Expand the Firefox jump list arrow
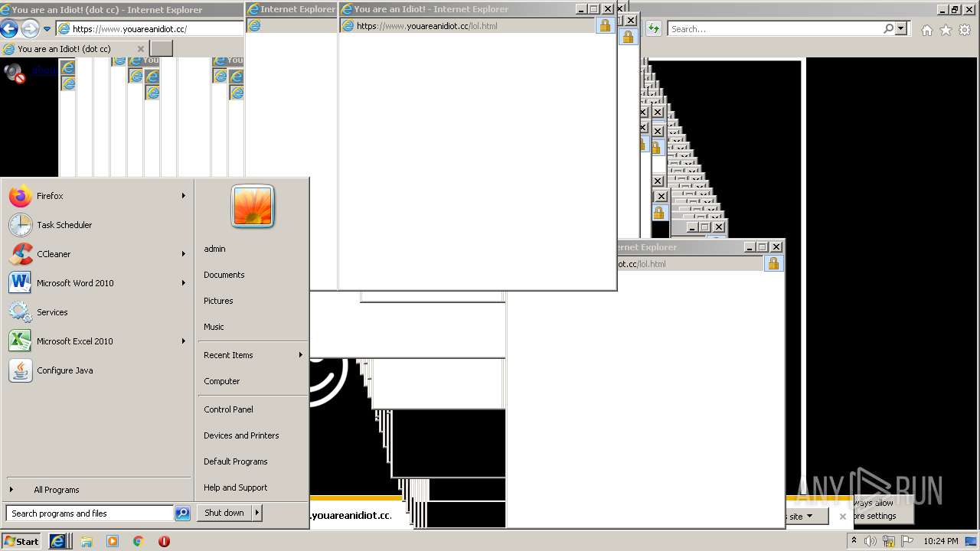This screenshot has height=551, width=980. click(184, 196)
